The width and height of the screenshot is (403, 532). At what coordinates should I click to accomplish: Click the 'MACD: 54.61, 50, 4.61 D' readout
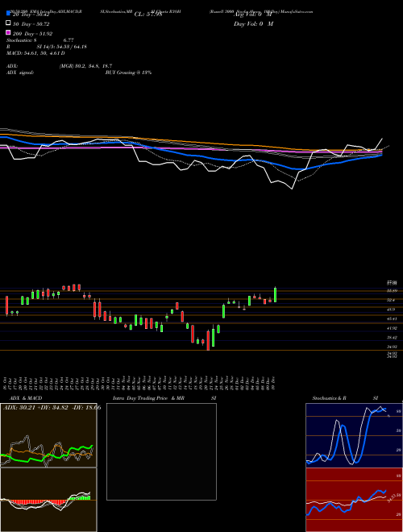tap(35, 53)
